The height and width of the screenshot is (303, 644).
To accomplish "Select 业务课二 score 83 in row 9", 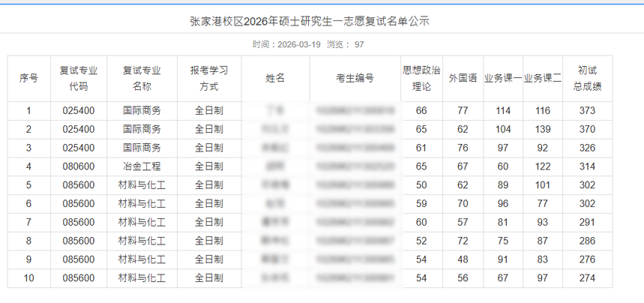I will click(x=543, y=259).
